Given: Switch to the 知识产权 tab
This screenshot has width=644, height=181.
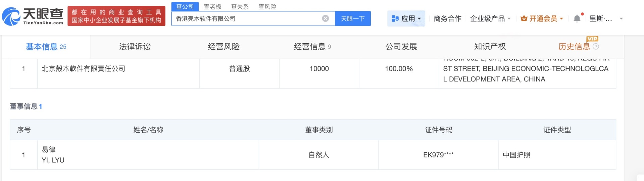Looking at the screenshot, I should 490,47.
